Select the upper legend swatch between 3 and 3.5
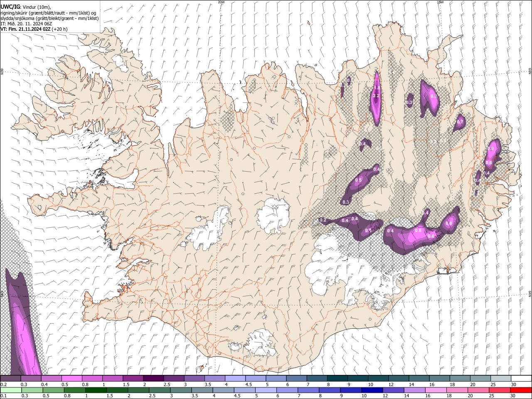This screenshot has width=532, height=399. click(194, 378)
